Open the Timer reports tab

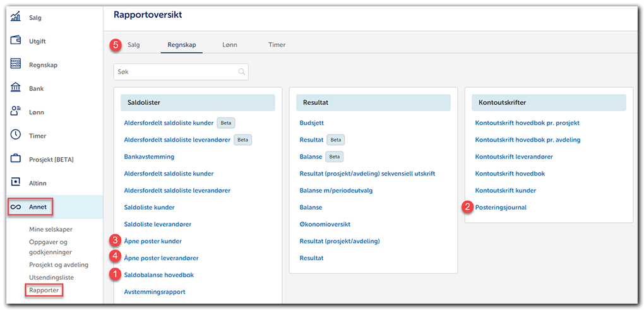coord(277,45)
